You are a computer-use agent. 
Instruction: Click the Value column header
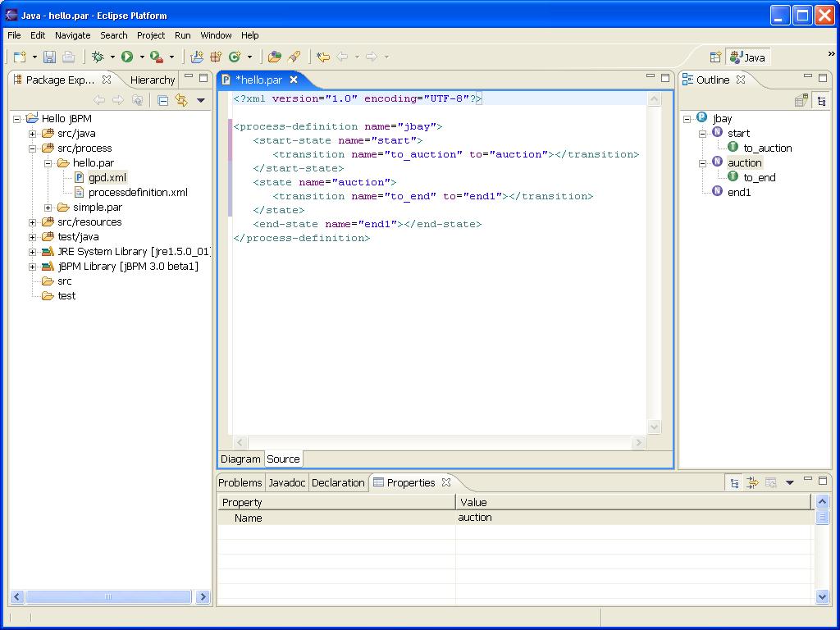[634, 503]
